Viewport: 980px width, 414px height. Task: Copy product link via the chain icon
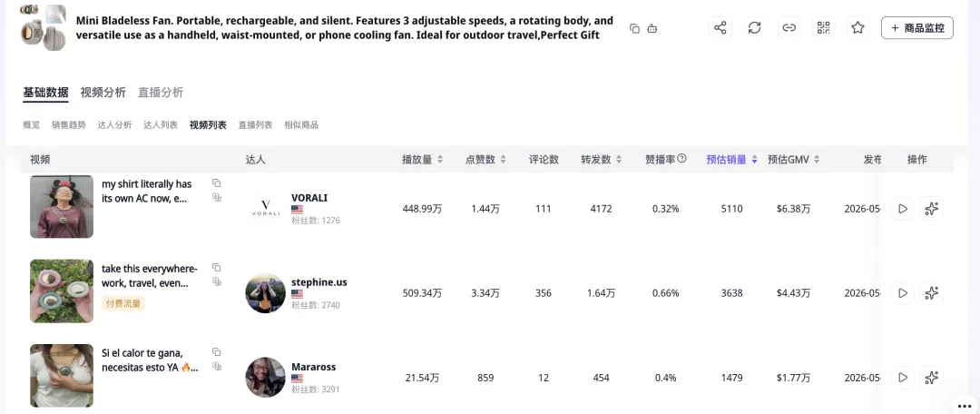[789, 27]
